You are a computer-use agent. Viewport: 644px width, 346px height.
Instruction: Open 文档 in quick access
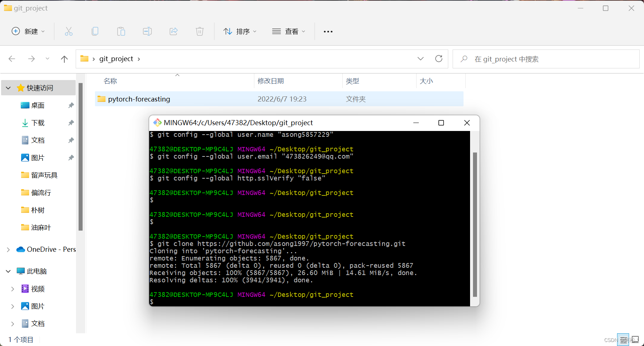pos(38,140)
